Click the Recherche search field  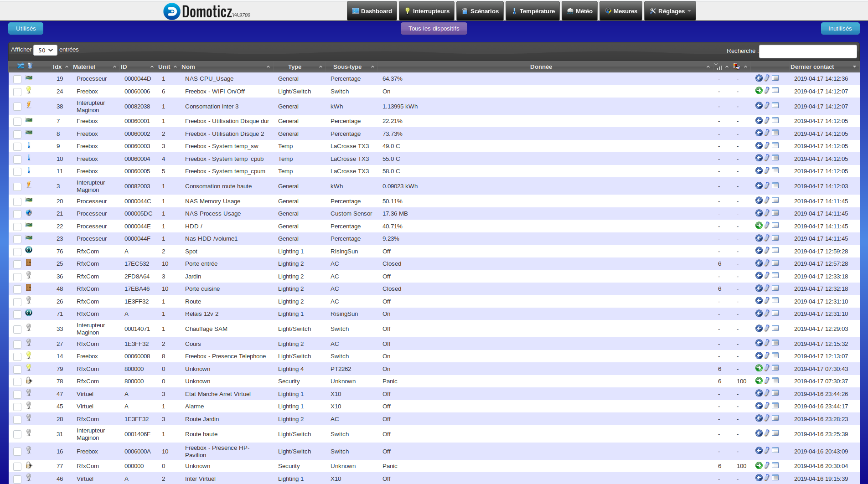[x=808, y=51]
